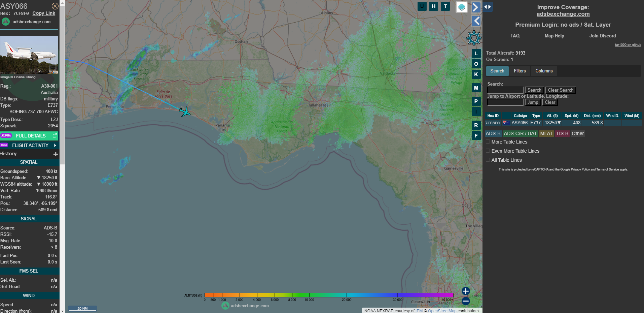The height and width of the screenshot is (313, 644).
Task: Open the IEM attribution link
Action: [x=419, y=311]
